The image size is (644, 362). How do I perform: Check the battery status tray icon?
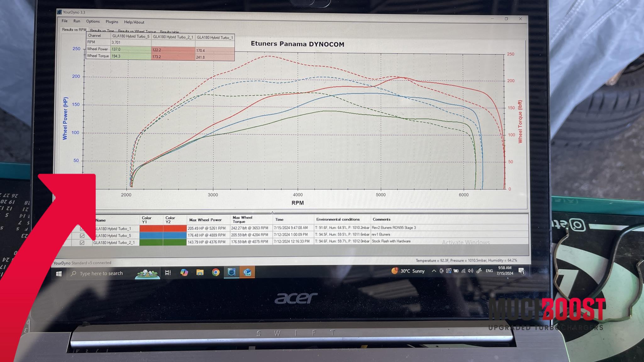(x=456, y=271)
